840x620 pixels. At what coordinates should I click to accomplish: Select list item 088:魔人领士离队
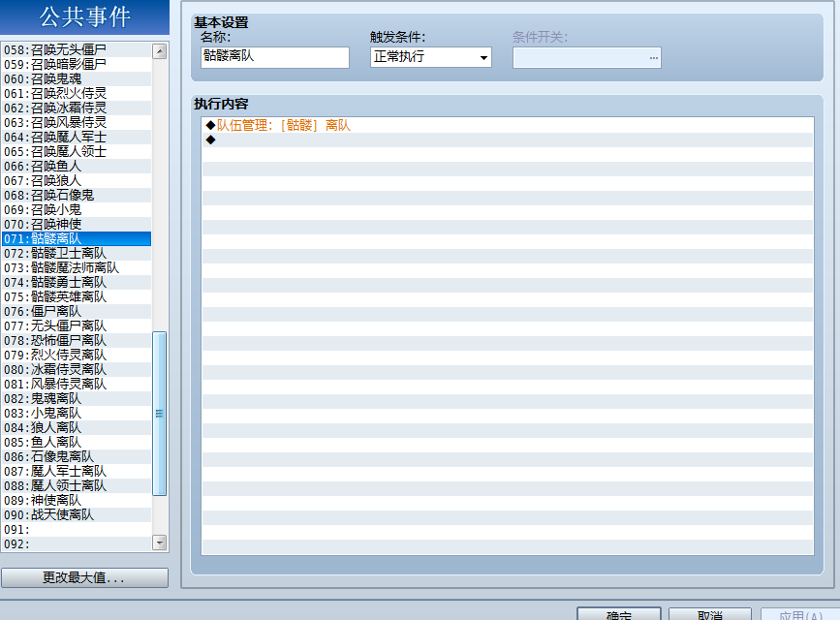tap(77, 485)
